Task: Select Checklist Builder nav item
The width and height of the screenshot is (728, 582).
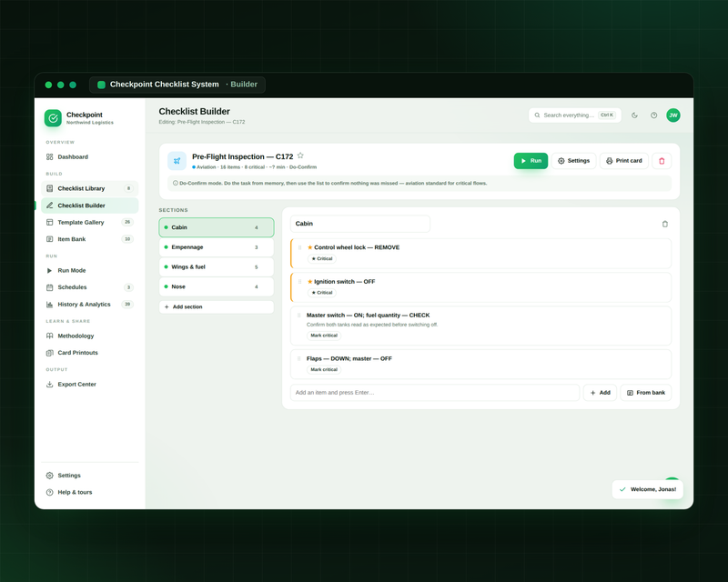Action: pyautogui.click(x=89, y=206)
